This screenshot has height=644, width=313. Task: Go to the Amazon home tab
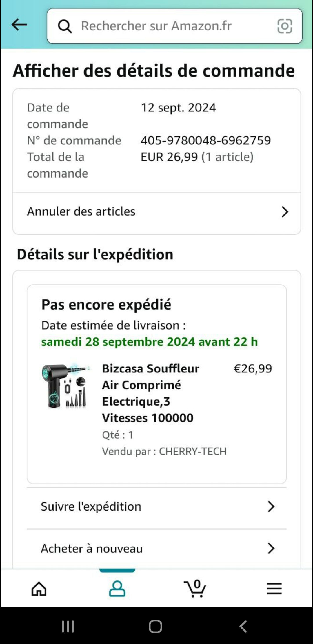pyautogui.click(x=39, y=589)
